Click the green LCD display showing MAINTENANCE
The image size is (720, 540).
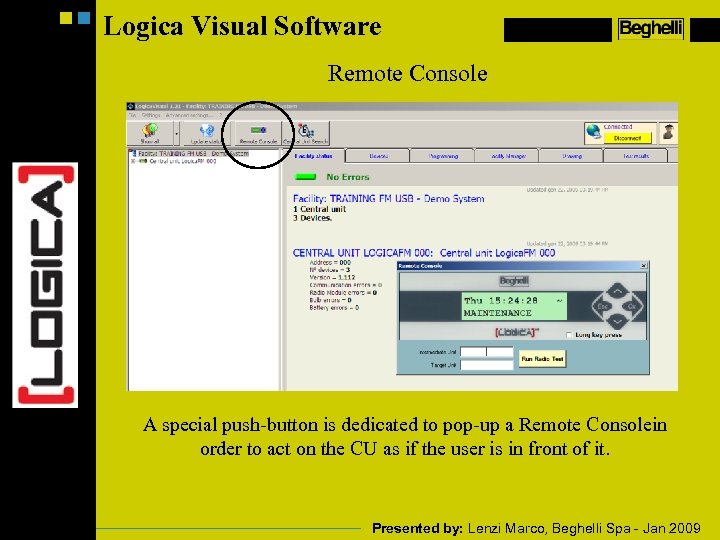[514, 306]
